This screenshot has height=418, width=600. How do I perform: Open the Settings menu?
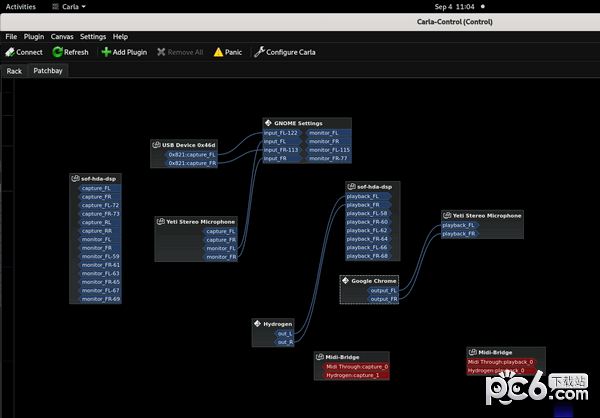click(x=93, y=37)
